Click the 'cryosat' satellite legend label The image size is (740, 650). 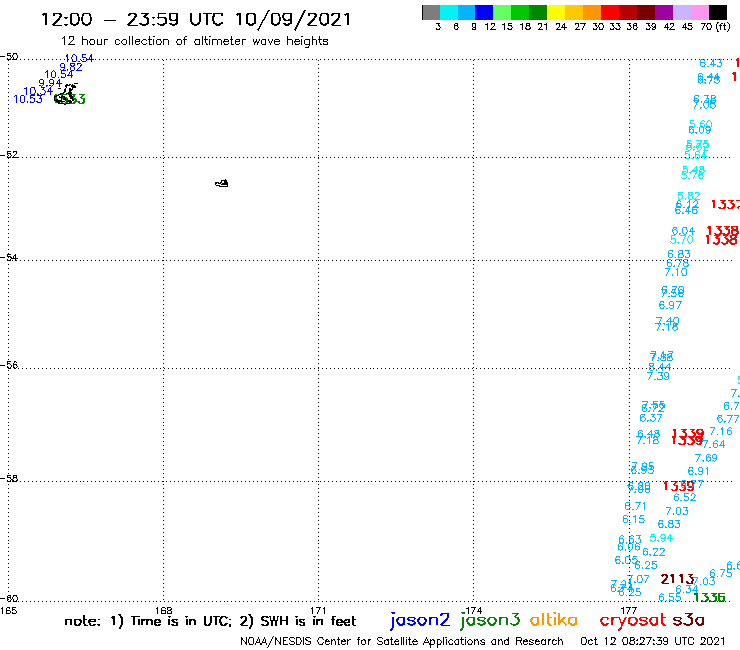633,620
